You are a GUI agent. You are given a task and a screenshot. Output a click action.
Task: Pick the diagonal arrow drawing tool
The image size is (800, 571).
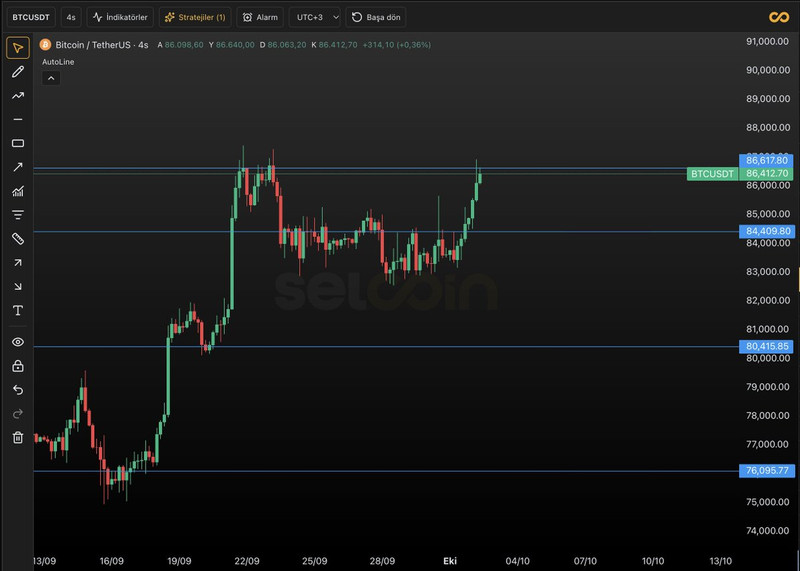tap(18, 167)
